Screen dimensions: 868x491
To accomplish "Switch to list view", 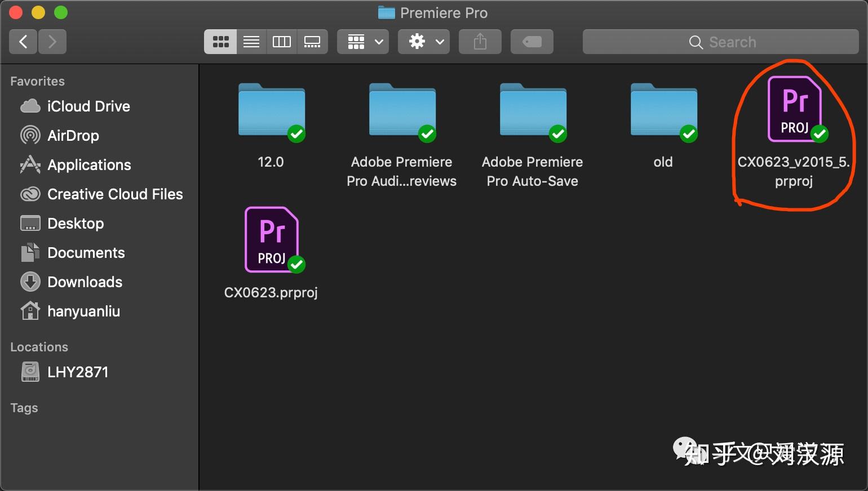I will (251, 42).
